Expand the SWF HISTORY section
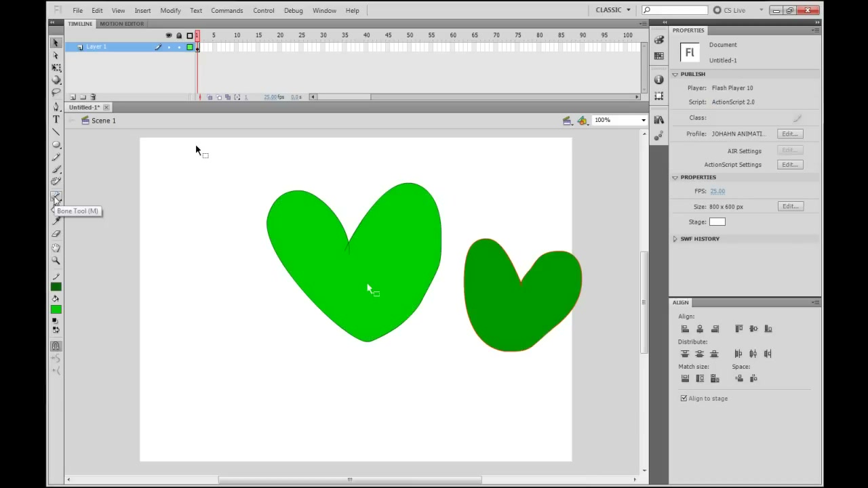 [675, 239]
